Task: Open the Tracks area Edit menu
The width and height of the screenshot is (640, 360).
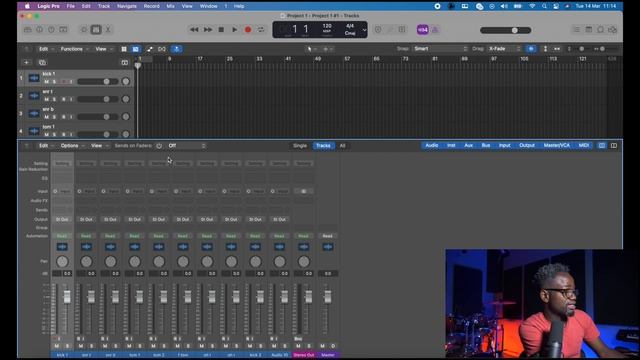Action: (x=46, y=49)
